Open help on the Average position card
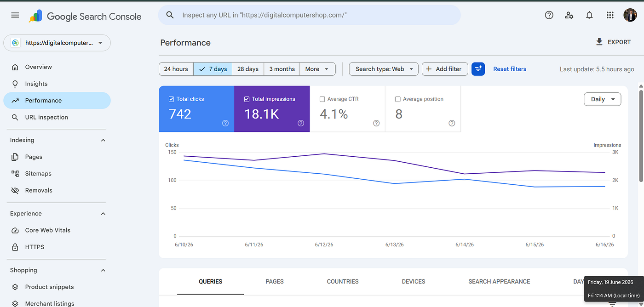 pyautogui.click(x=452, y=123)
